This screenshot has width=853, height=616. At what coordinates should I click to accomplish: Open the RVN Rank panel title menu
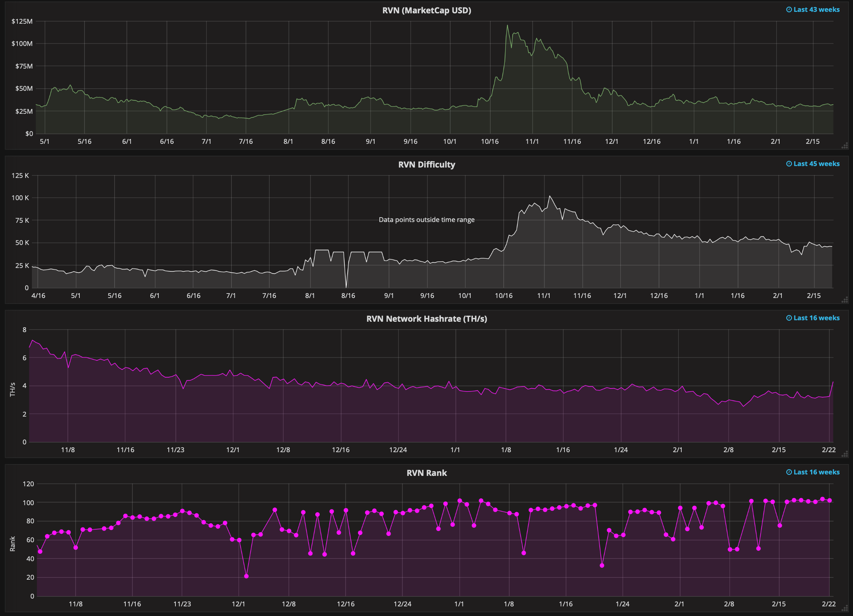pos(426,473)
